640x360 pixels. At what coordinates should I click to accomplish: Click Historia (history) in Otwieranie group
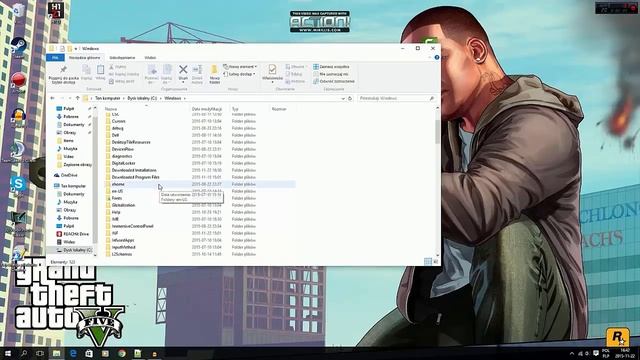click(x=295, y=81)
